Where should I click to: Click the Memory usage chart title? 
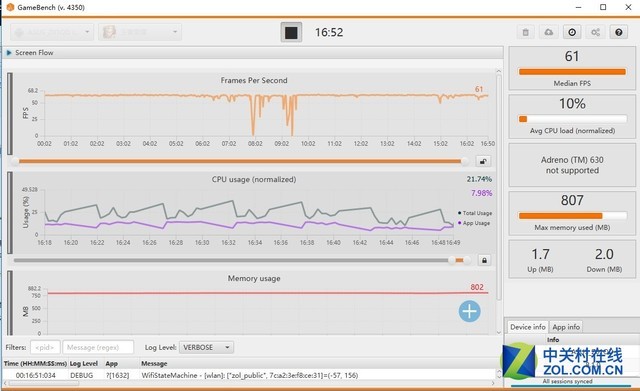254,278
